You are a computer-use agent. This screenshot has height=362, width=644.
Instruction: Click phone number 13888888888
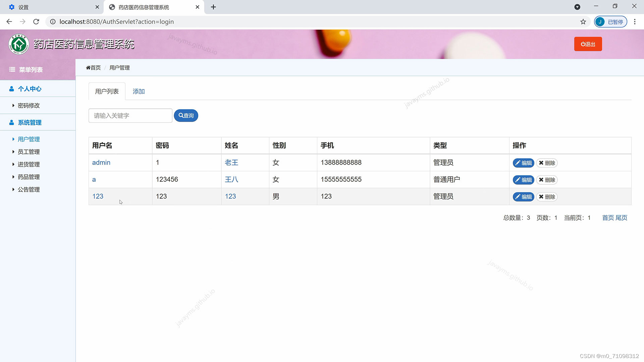pyautogui.click(x=341, y=163)
